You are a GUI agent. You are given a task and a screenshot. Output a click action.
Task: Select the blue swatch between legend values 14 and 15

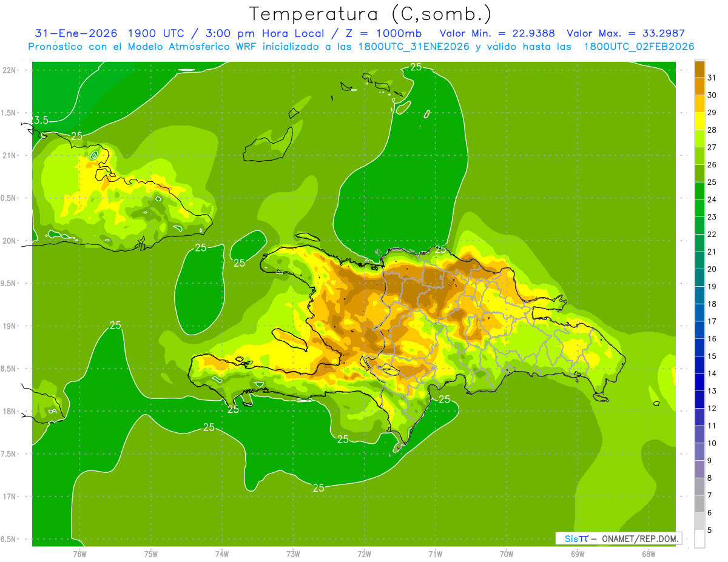point(699,364)
